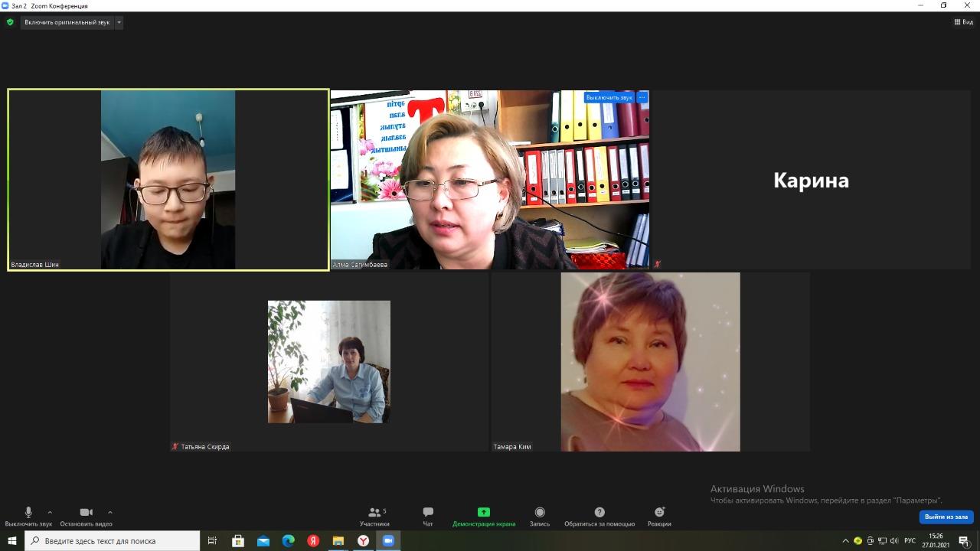This screenshot has width=980, height=551.
Task: Open Yandex Browser from the taskbar
Action: [363, 541]
